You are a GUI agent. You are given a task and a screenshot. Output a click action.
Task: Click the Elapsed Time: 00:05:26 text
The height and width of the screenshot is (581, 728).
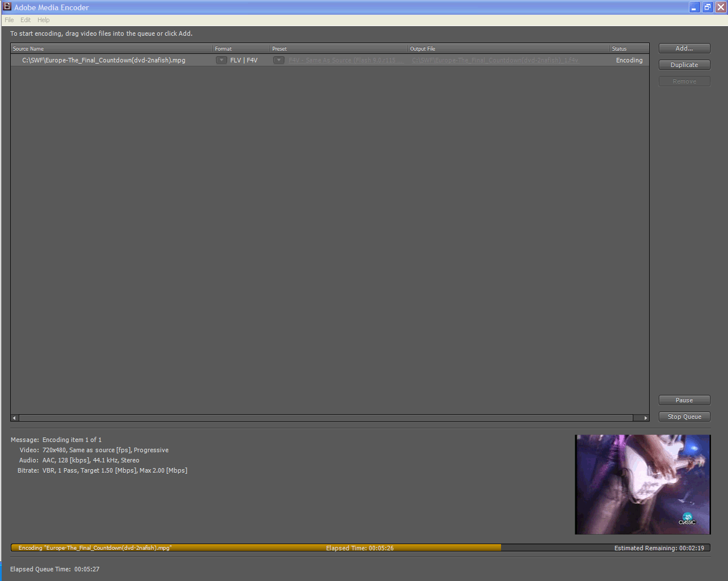click(360, 548)
